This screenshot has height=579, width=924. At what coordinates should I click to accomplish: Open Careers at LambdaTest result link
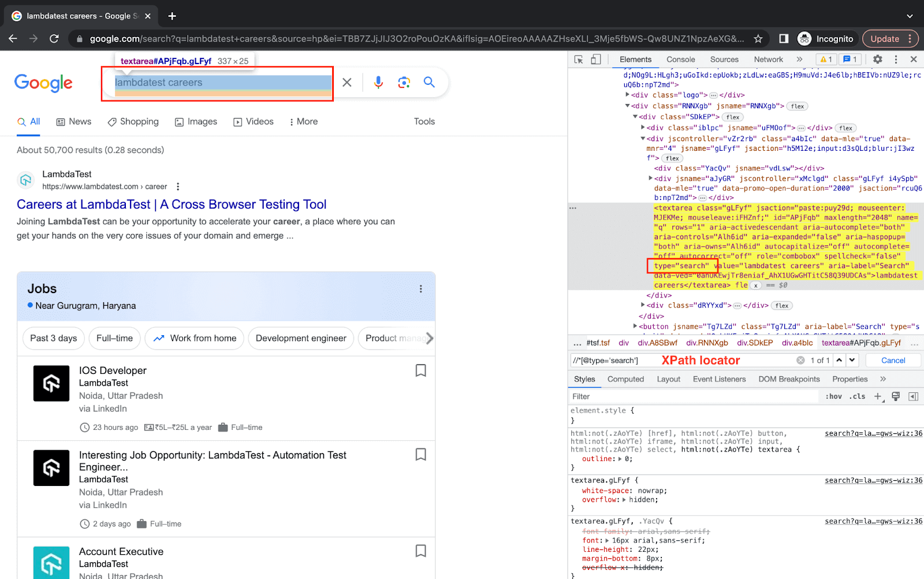coord(172,205)
